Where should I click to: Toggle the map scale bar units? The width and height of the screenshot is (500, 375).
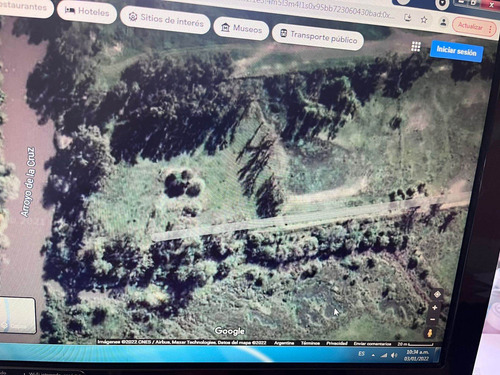click(415, 344)
